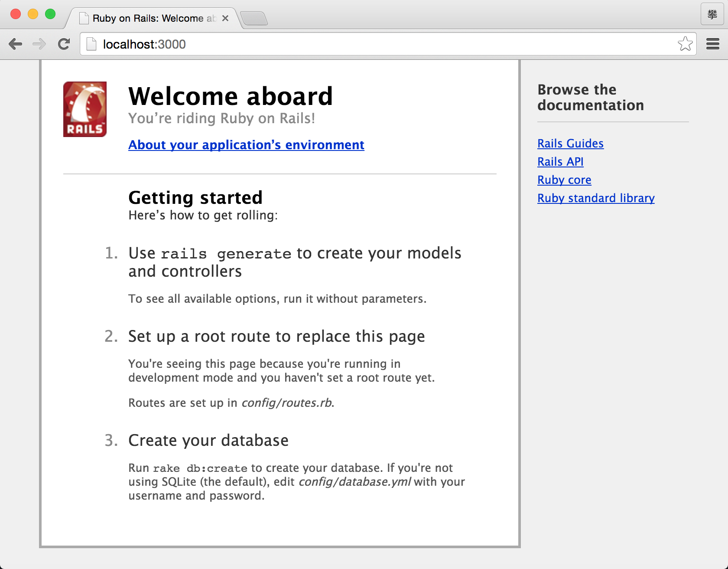Click 'Set up a root route' heading

point(276,336)
